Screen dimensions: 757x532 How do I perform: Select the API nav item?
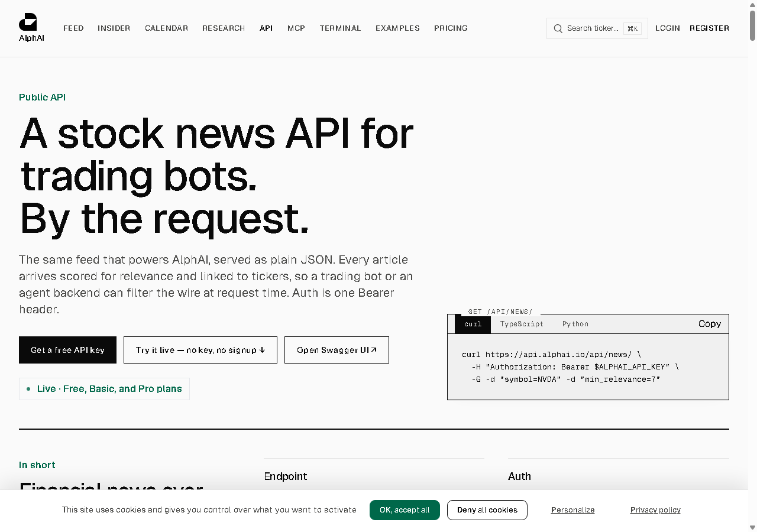click(266, 28)
